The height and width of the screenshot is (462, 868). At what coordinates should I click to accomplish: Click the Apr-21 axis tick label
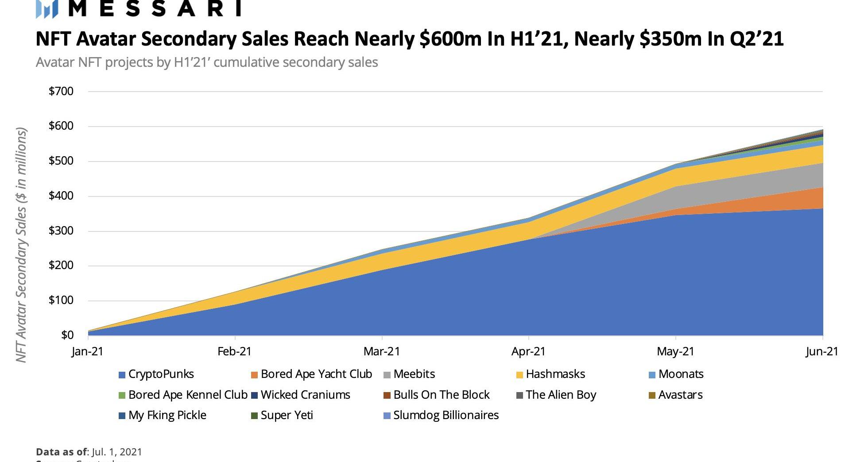(x=528, y=352)
